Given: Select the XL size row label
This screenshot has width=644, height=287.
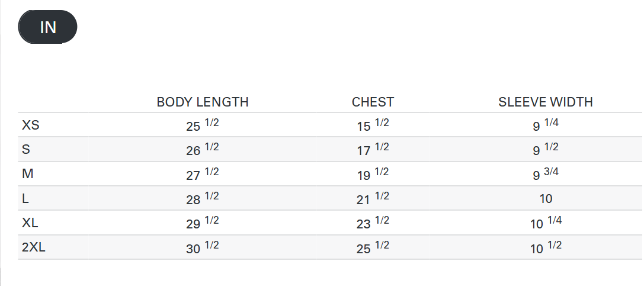Looking at the screenshot, I should (x=30, y=223).
